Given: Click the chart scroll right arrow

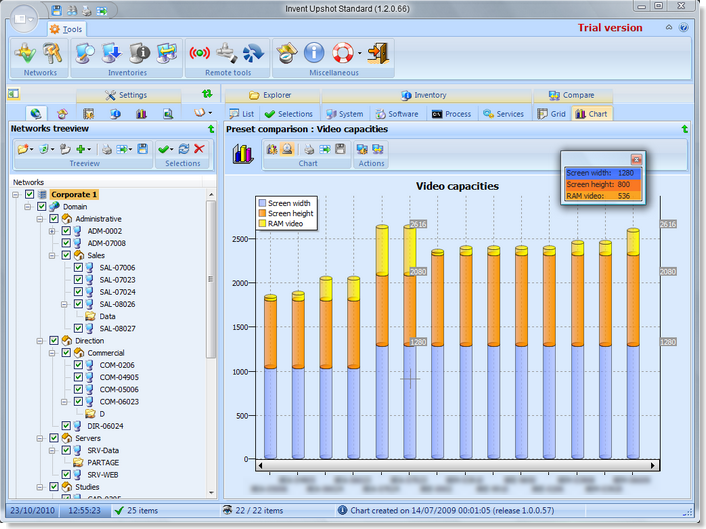Looking at the screenshot, I should click(653, 465).
